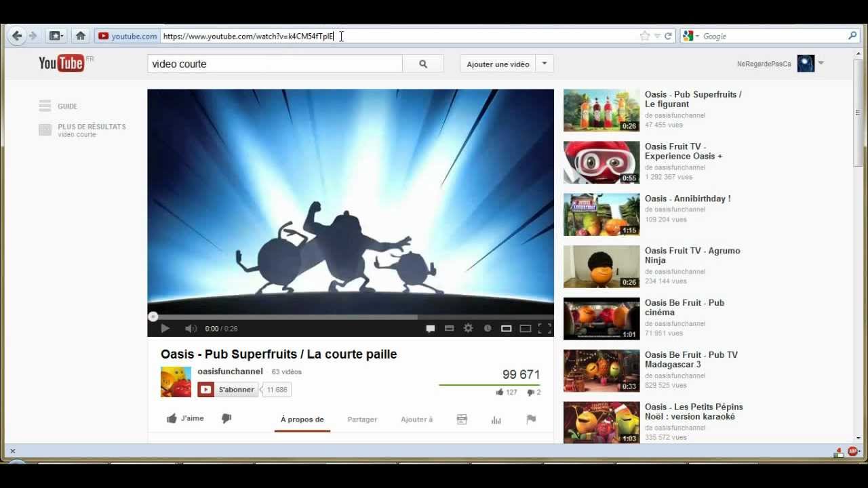Enter fullscreen with the fullscreen icon
Image resolution: width=868 pixels, height=488 pixels.
click(x=544, y=328)
